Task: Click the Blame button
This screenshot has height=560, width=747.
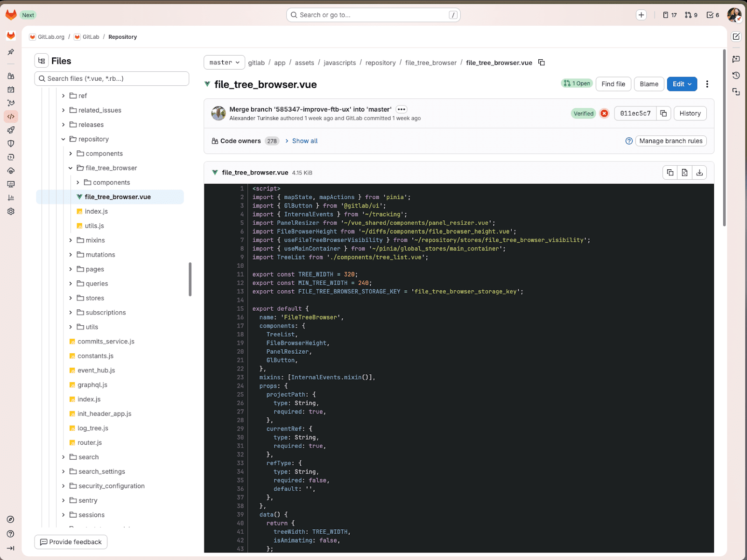Action: click(648, 84)
